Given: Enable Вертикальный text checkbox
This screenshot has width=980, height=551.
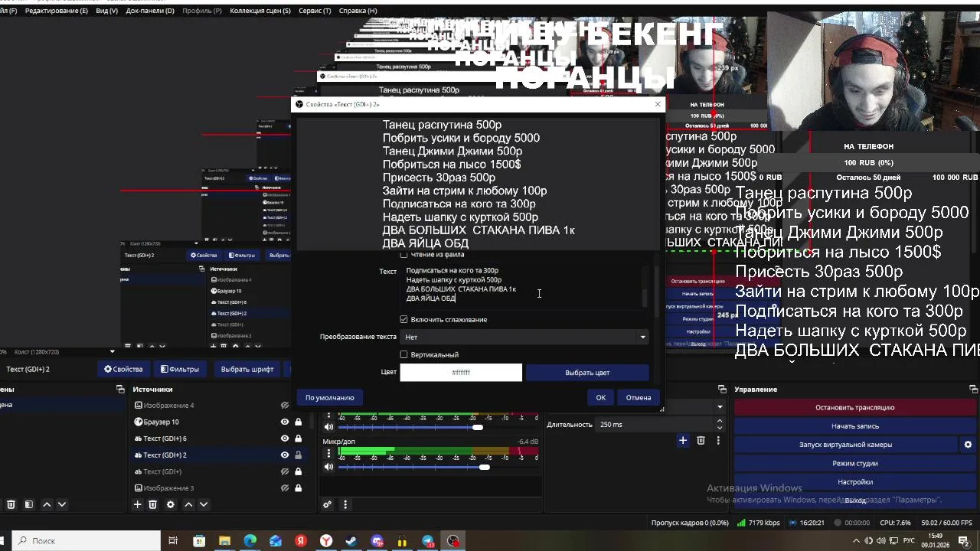Looking at the screenshot, I should 404,354.
